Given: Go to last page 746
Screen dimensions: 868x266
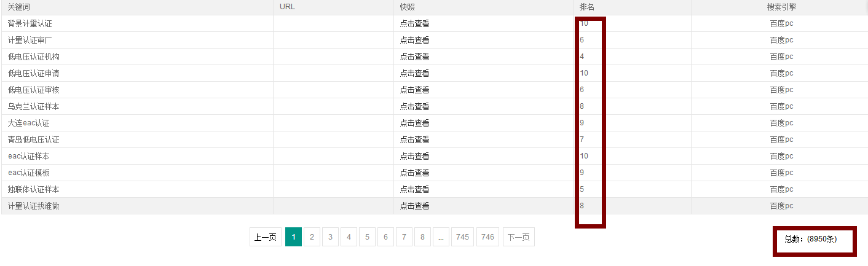Looking at the screenshot, I should point(487,237).
